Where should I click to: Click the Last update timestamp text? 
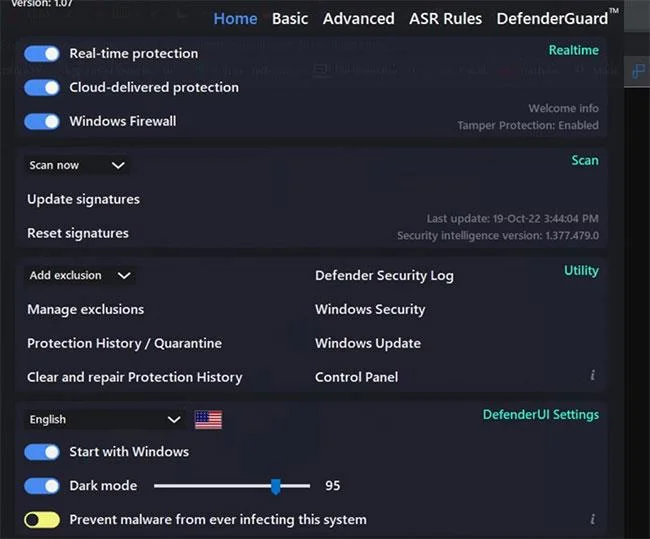click(513, 219)
